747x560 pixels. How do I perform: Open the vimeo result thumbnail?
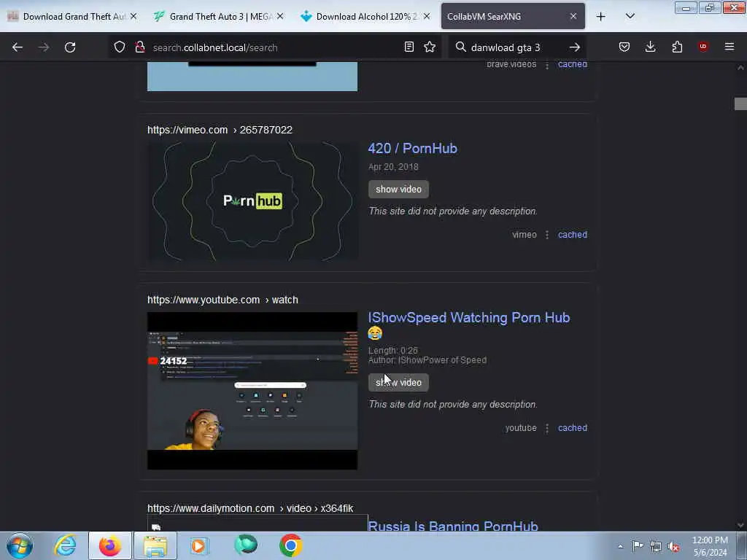click(252, 201)
